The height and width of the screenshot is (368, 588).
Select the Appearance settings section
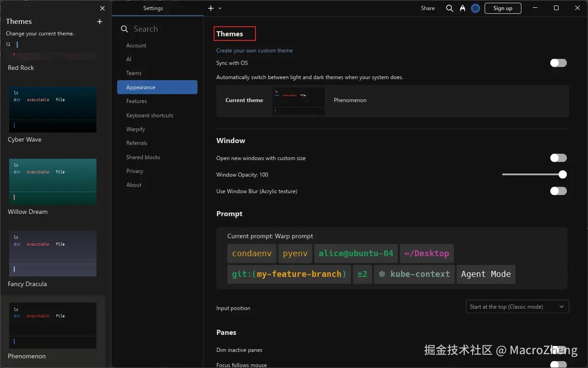[157, 87]
